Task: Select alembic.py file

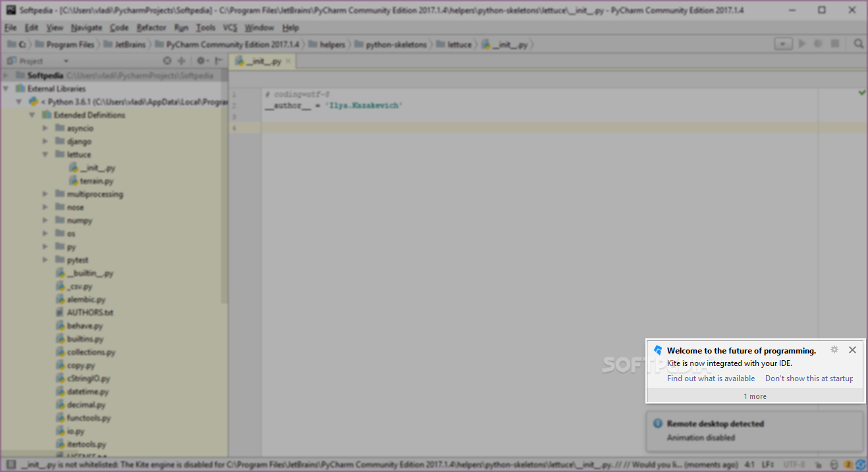Action: click(80, 300)
